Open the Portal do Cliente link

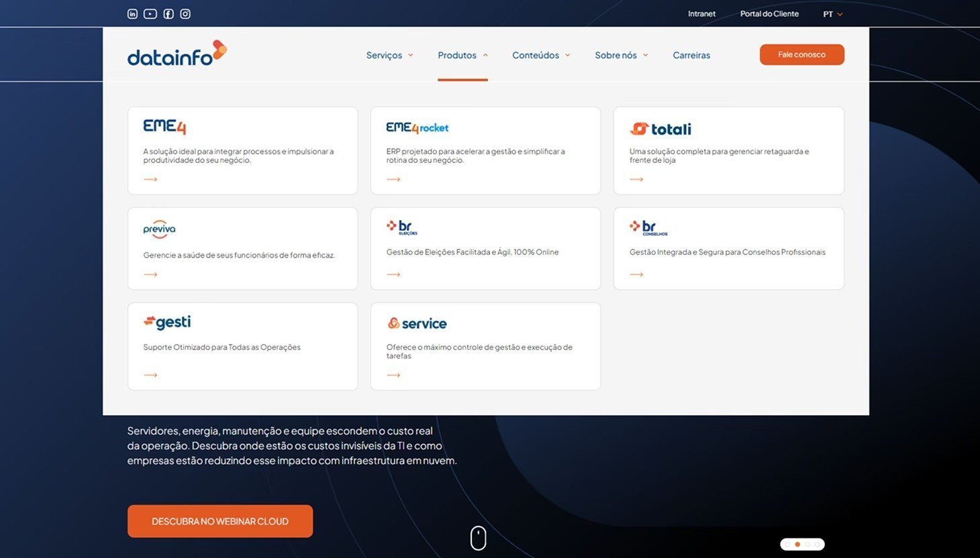(x=769, y=13)
